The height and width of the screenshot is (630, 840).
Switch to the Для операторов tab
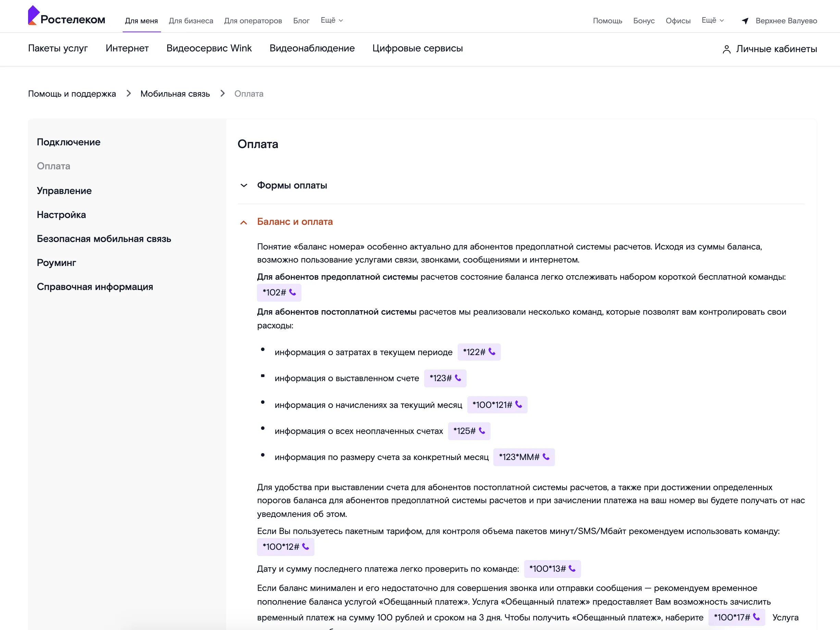pyautogui.click(x=253, y=21)
